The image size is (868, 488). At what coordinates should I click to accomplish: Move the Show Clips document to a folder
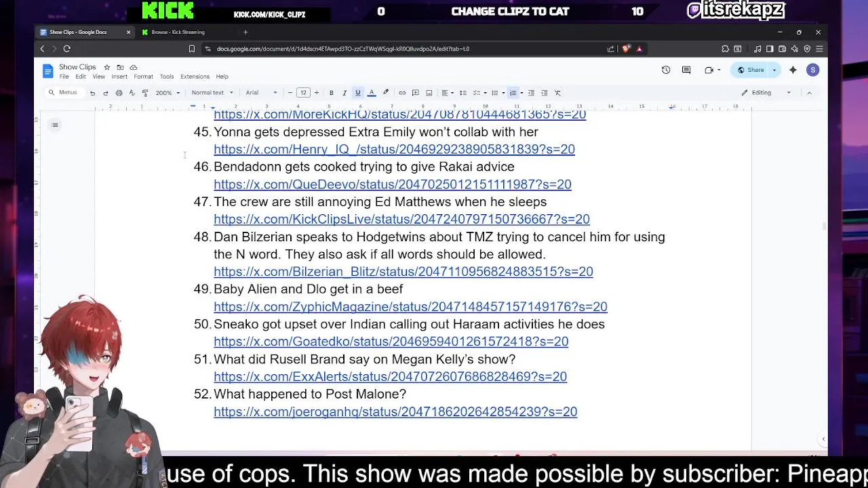[120, 67]
